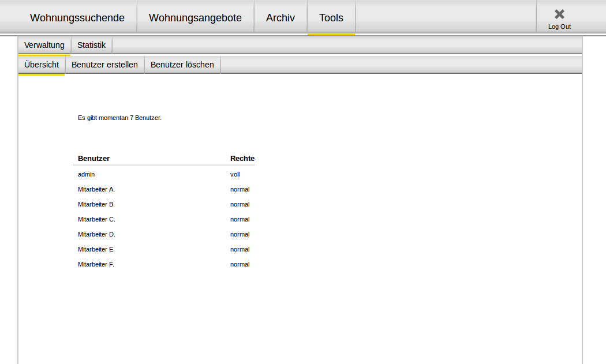
Task: Select user Mitarbeiter D.
Action: [x=96, y=234]
